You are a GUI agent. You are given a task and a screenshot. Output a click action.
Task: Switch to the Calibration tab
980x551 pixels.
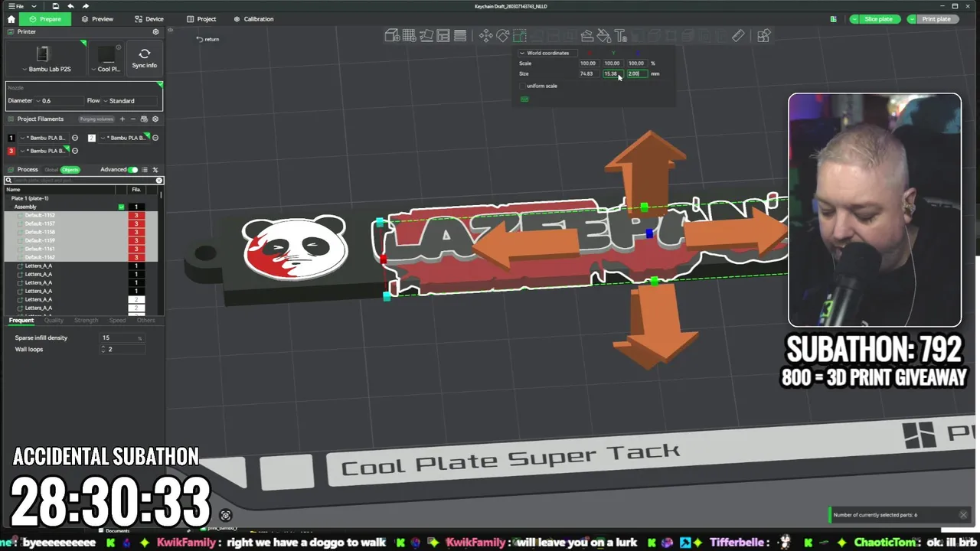[253, 19]
